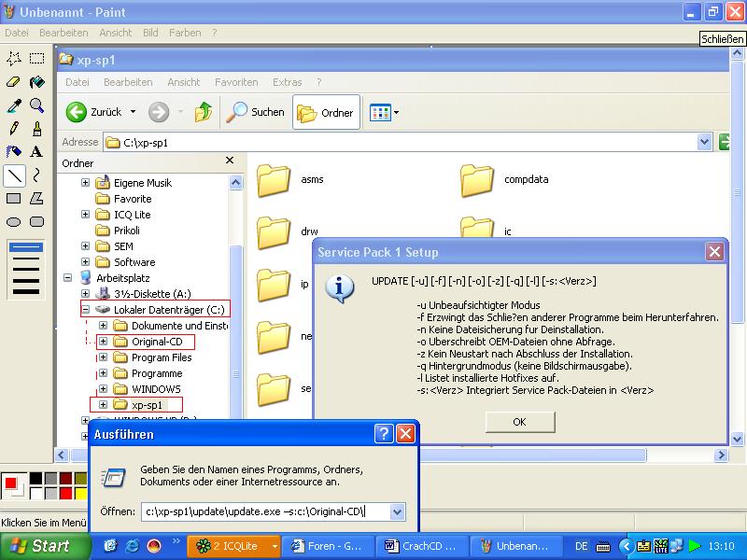Screen dimensions: 747x560
Task: Select the Curve tool
Action: tap(36, 175)
